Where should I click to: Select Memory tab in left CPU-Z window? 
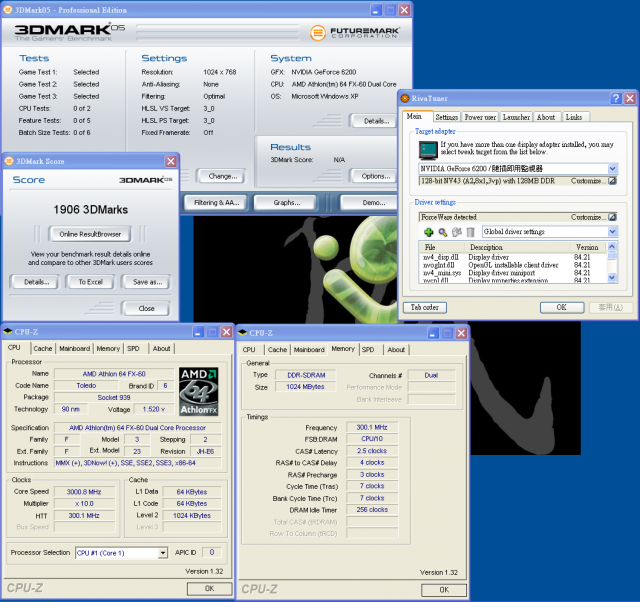point(108,349)
